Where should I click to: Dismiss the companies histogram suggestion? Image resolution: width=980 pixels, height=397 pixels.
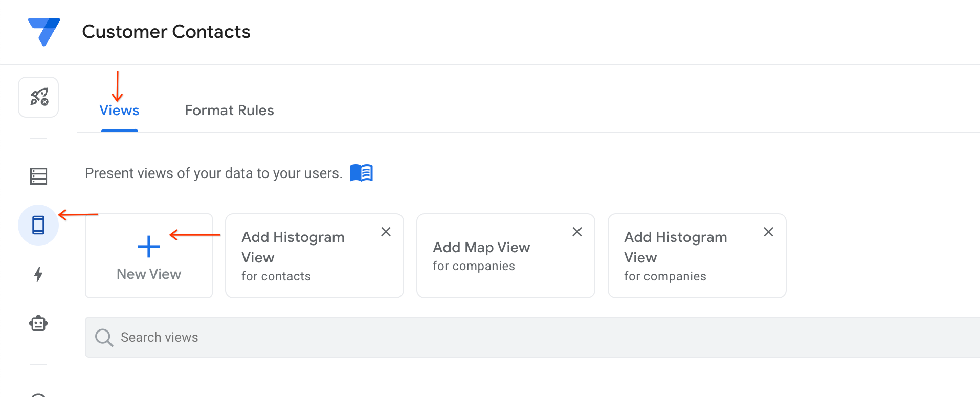(768, 232)
